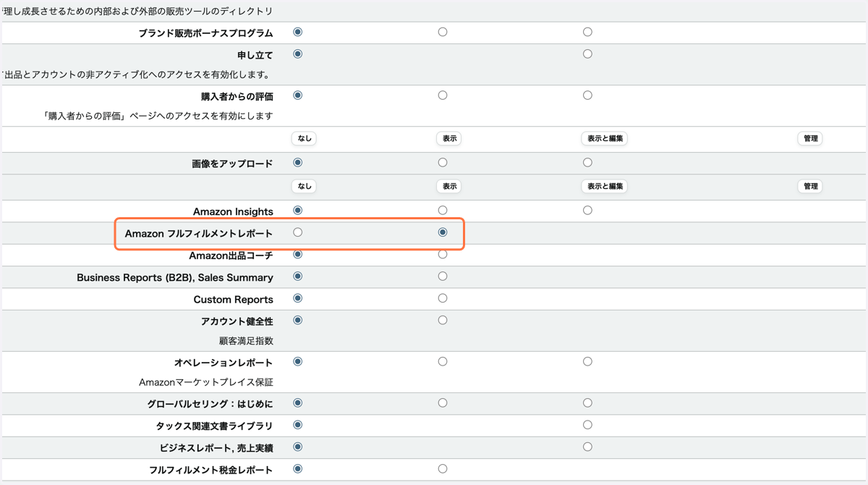Choose なし for Custom Reports
The image size is (868, 485).
[297, 298]
